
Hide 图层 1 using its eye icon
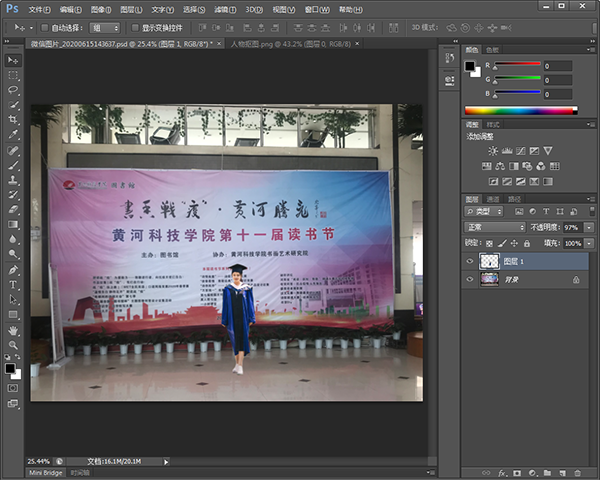point(471,260)
